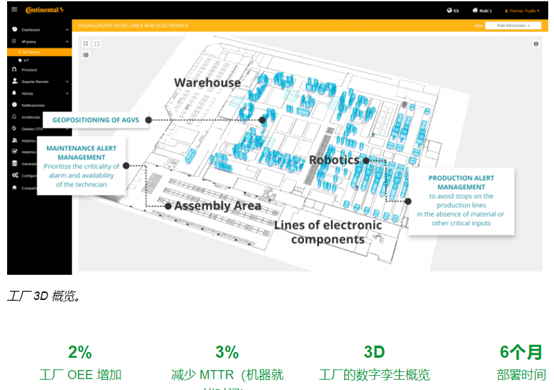
Task: Click the Geopositioning of AGVs callout
Action: 96,120
